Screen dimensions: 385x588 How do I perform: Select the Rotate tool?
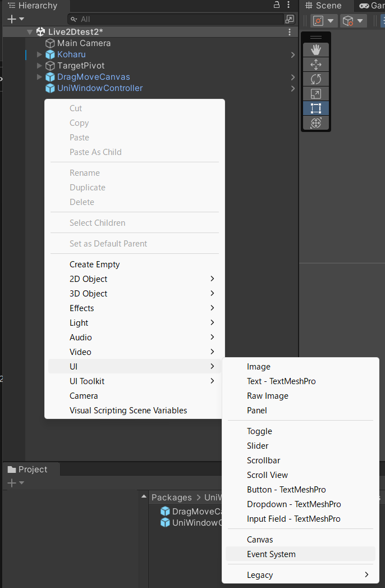tap(316, 79)
